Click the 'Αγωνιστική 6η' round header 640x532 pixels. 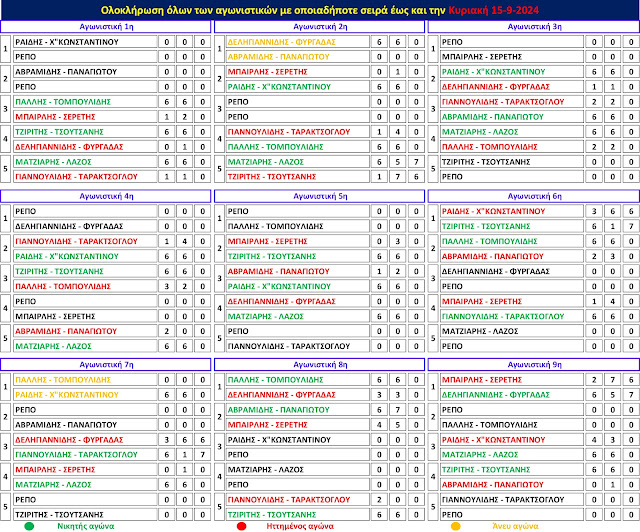coord(534,196)
